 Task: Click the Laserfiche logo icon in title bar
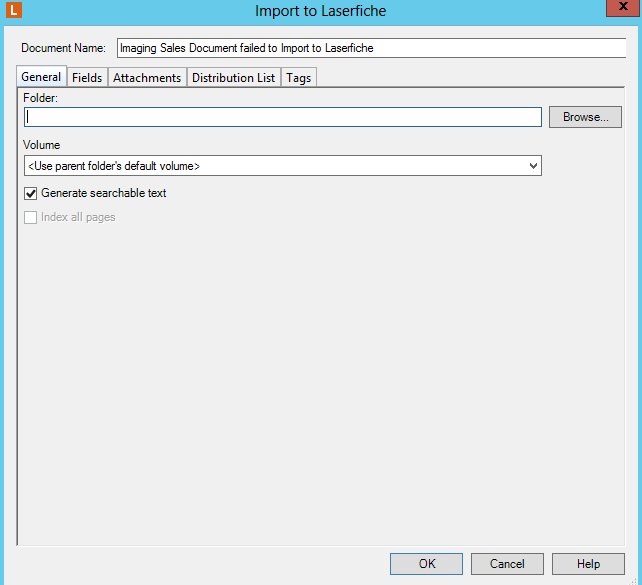coord(14,10)
